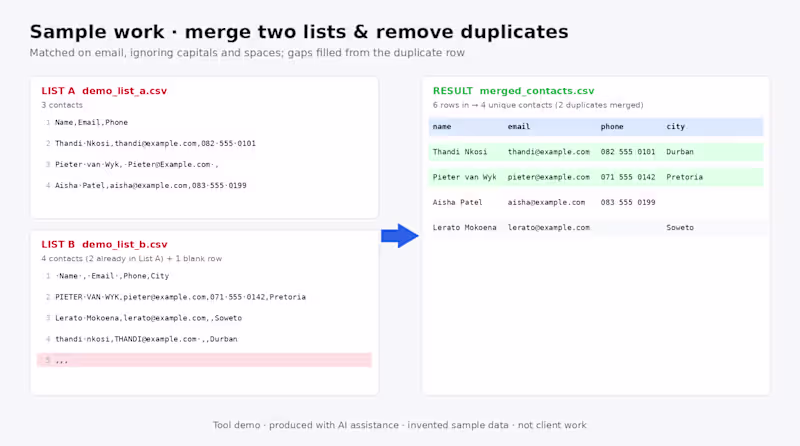The image size is (800, 446).
Task: Click the 'thandi@example.com' cell in result table
Action: click(x=548, y=152)
